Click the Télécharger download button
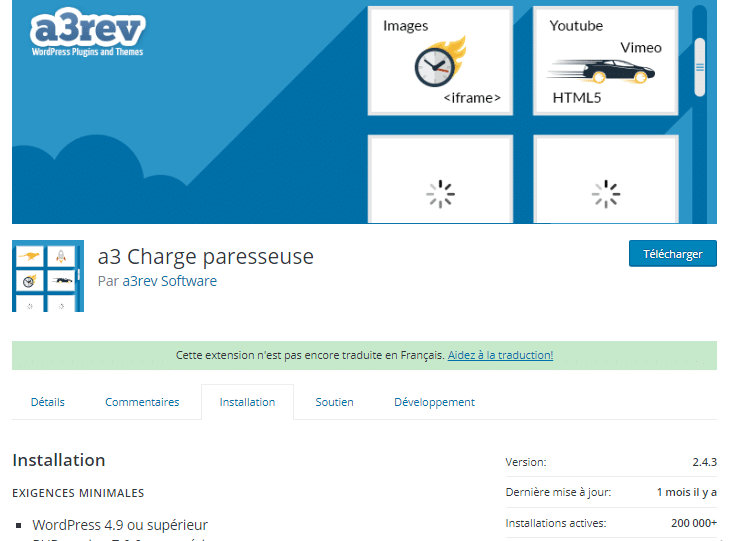 (672, 253)
